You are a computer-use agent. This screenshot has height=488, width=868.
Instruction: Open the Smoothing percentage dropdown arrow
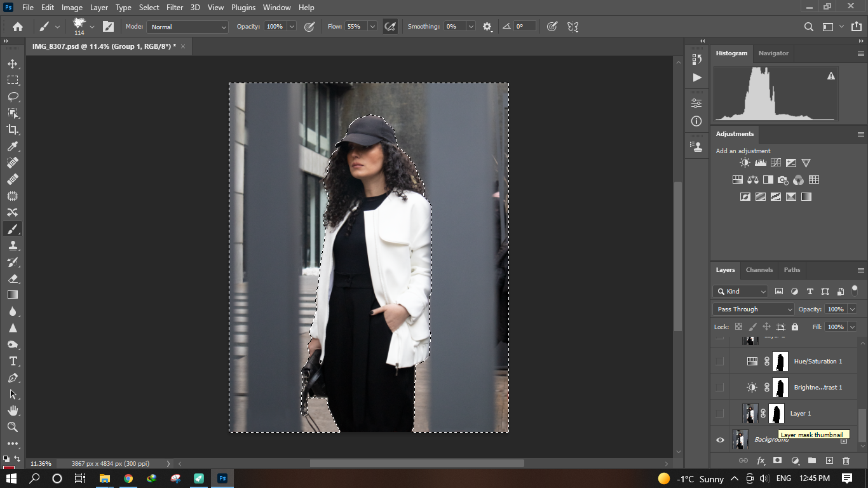(471, 27)
